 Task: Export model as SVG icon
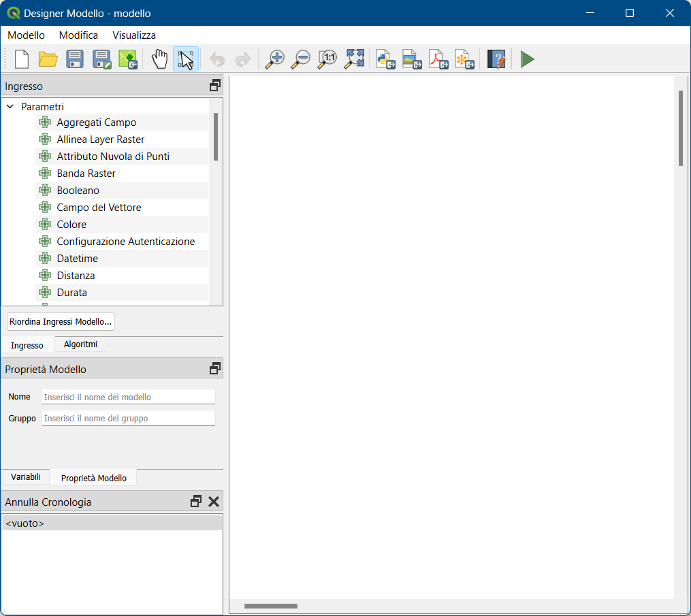[x=465, y=59]
